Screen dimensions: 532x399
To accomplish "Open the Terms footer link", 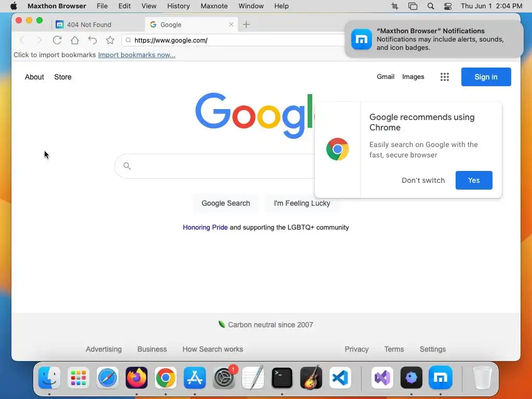I will coord(394,349).
